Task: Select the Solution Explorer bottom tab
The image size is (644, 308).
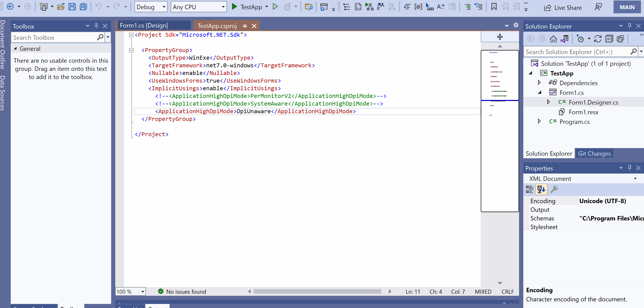Action: (549, 153)
